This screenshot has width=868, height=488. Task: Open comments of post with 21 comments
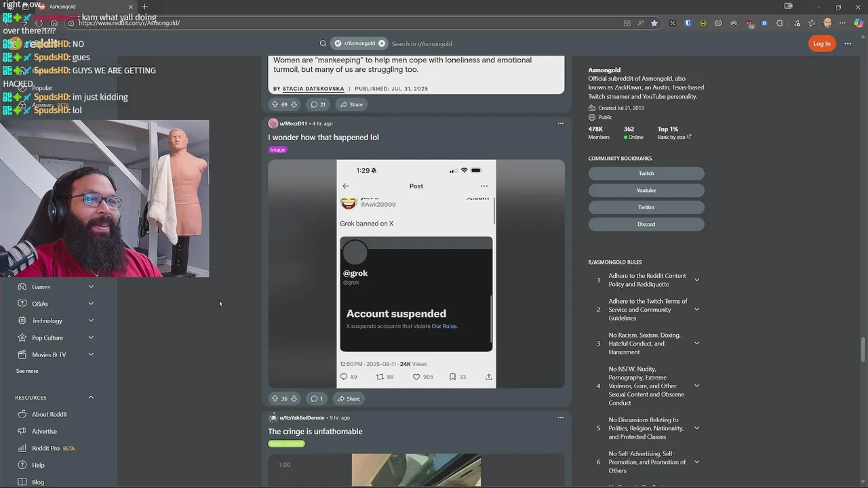pos(318,104)
